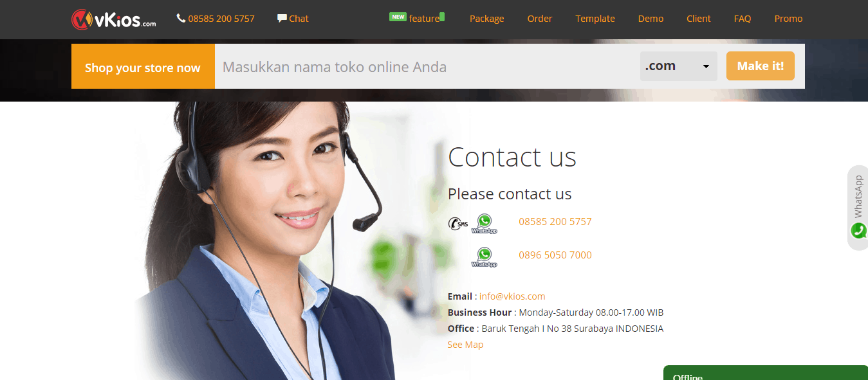Image resolution: width=868 pixels, height=380 pixels.
Task: Click the 0896 5050 7000 phone number link
Action: 555,255
